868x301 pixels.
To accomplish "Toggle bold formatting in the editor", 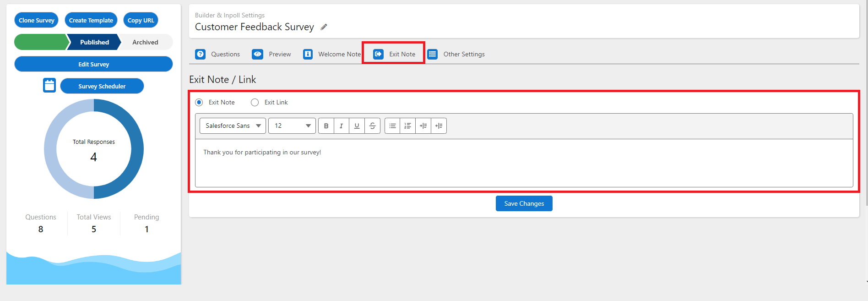I will pos(326,126).
